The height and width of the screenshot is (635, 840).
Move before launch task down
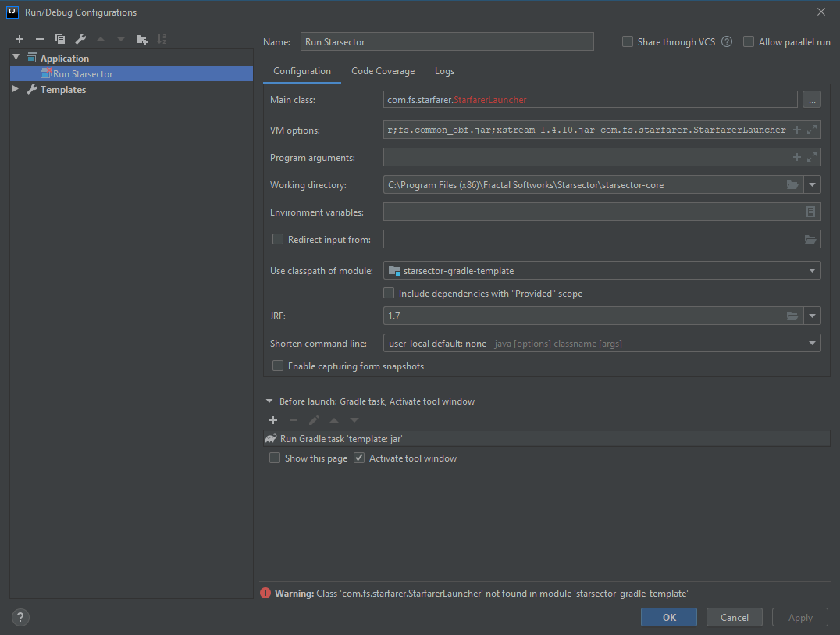[354, 420]
